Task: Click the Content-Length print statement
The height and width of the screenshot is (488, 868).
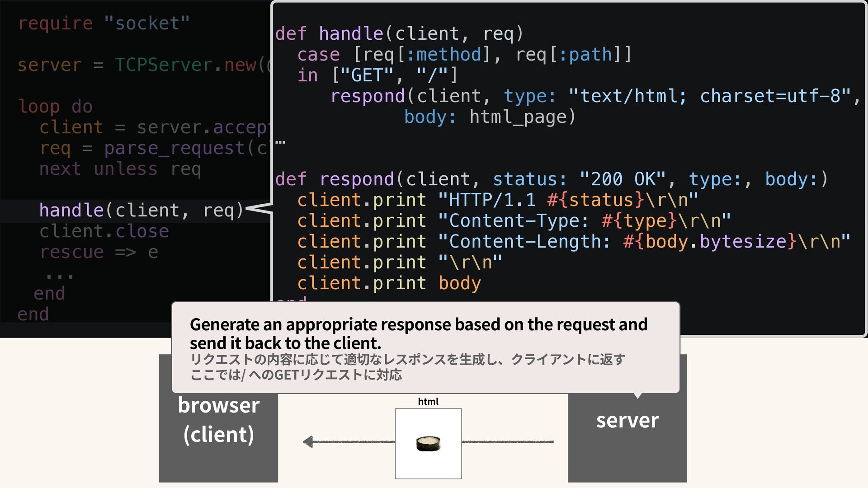Action: pos(573,242)
